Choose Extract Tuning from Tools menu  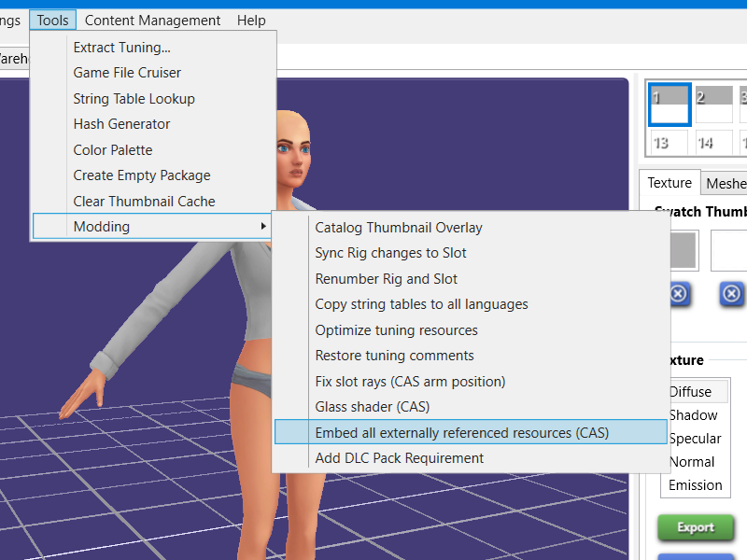coord(154,48)
